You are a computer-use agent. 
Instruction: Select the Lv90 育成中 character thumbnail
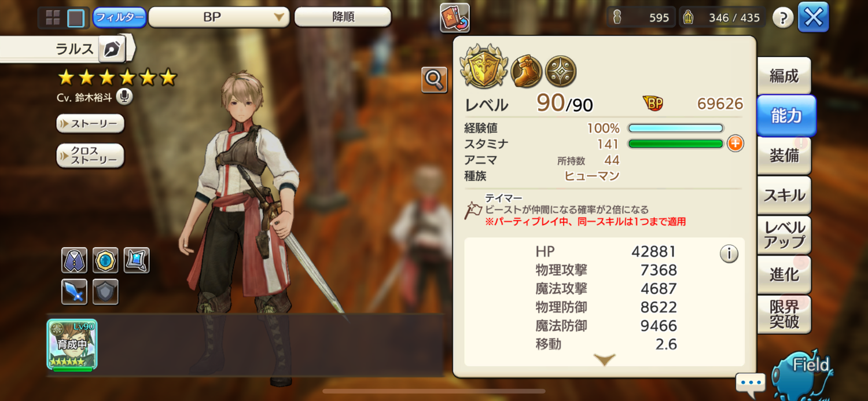point(72,345)
